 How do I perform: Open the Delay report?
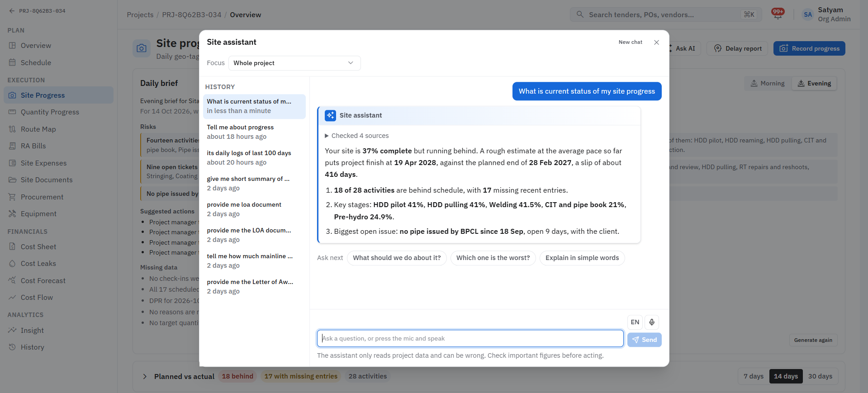click(737, 48)
